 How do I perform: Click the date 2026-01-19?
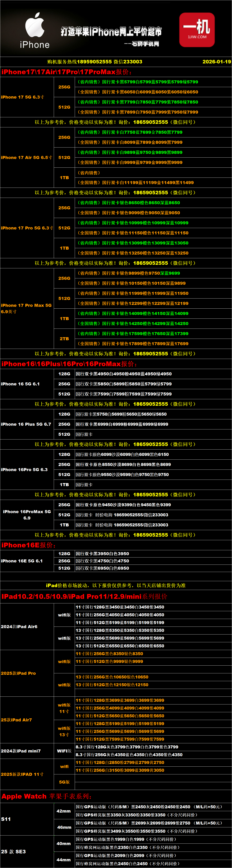point(216,62)
